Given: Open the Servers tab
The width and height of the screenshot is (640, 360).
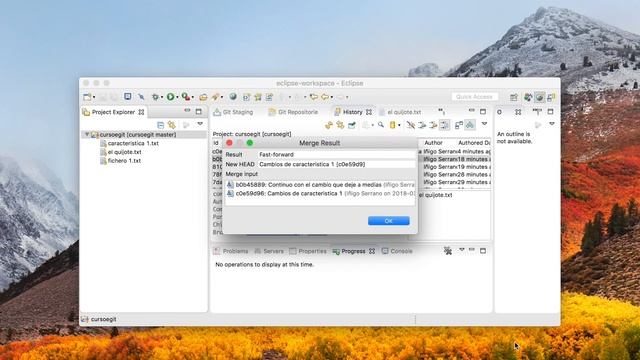Looking at the screenshot, I should point(269,251).
